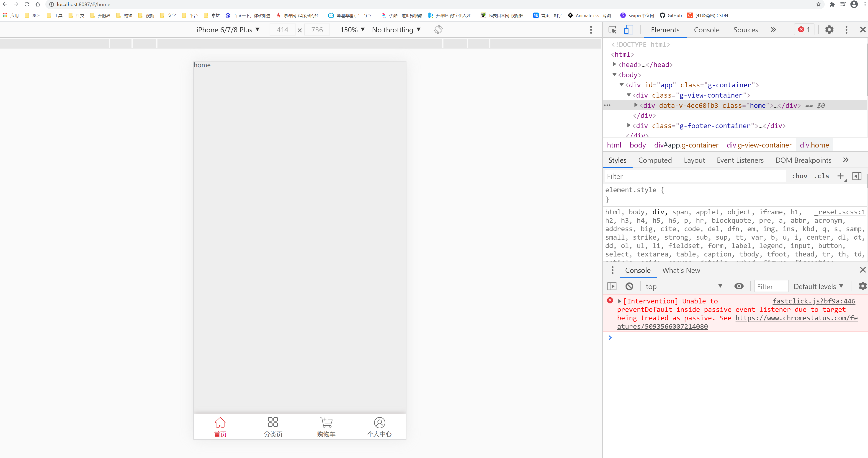Screen dimensions: 868x458
Task: Open the No throttling dropdown
Action: [396, 30]
